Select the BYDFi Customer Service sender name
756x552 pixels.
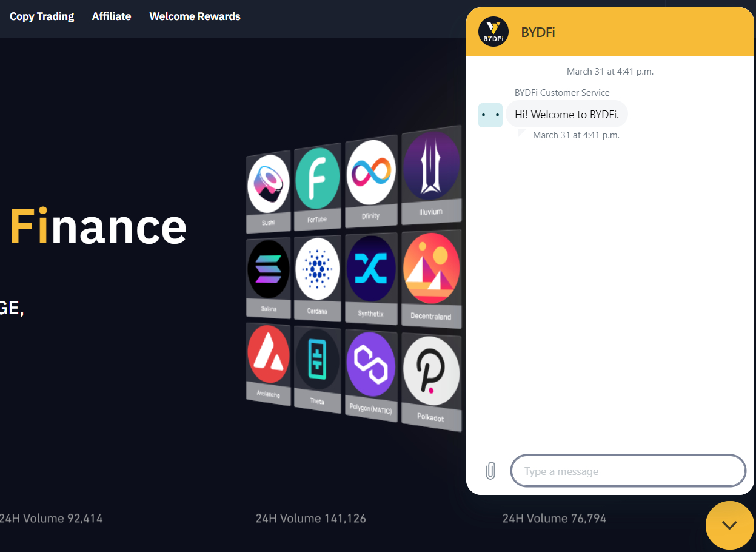pos(562,93)
